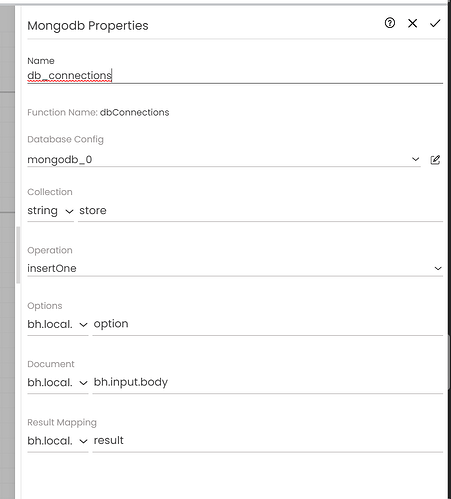
Task: Click the Options value field option
Action: coord(268,324)
